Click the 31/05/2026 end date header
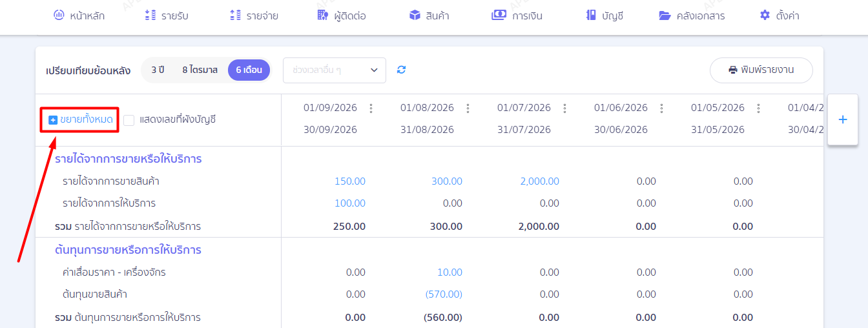This screenshot has width=868, height=328. [718, 130]
